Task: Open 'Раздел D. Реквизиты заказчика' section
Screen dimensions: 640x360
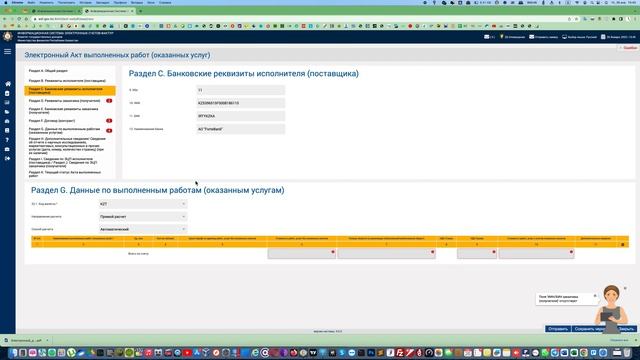Action: (64, 100)
